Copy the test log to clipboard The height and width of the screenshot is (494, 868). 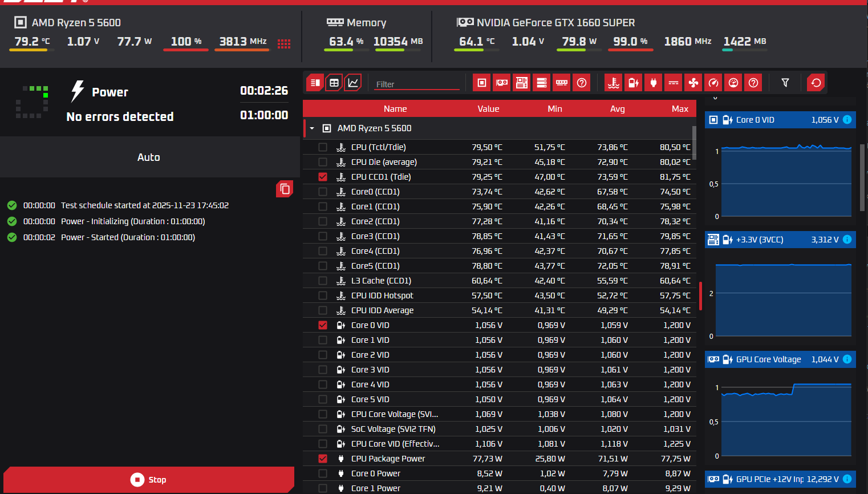285,189
